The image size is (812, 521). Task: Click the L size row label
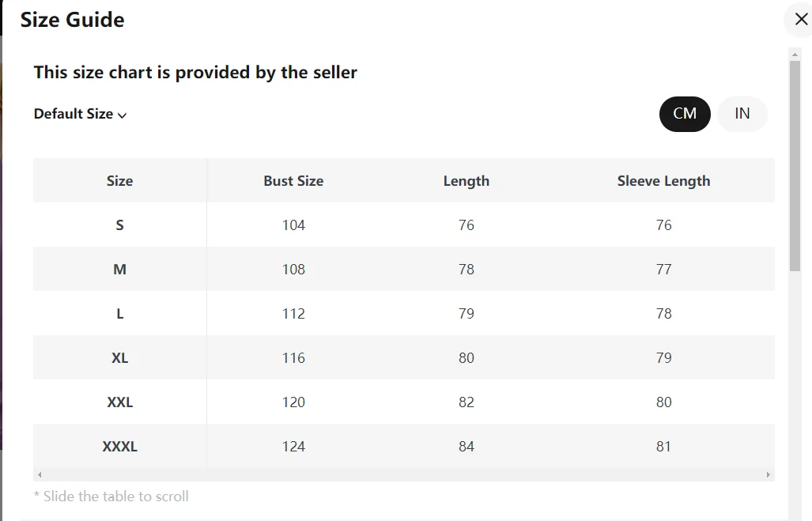[x=119, y=314]
